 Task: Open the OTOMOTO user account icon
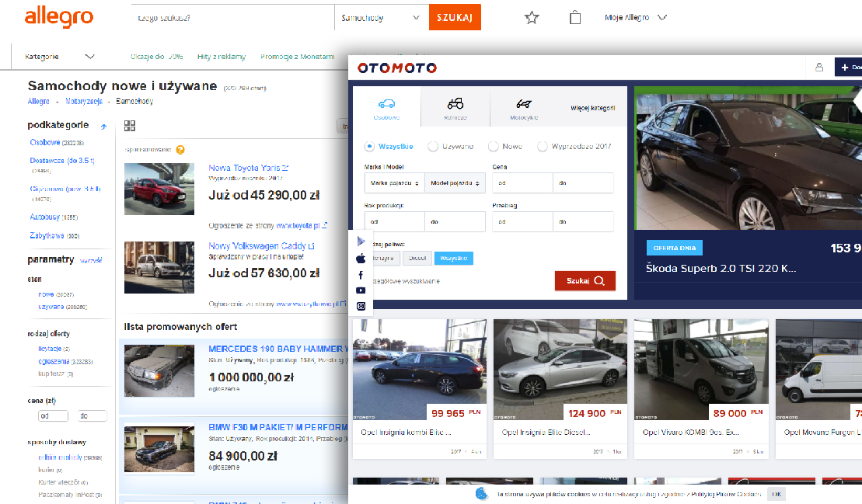tap(819, 67)
